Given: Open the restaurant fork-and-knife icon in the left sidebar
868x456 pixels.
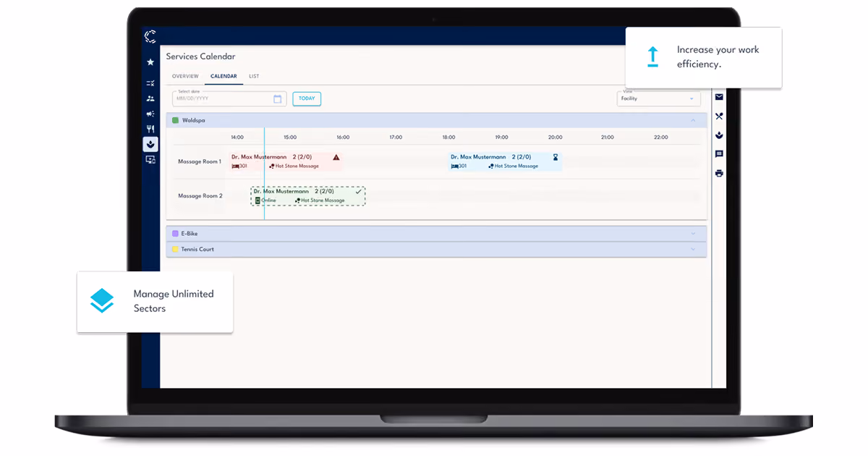Looking at the screenshot, I should click(x=150, y=129).
